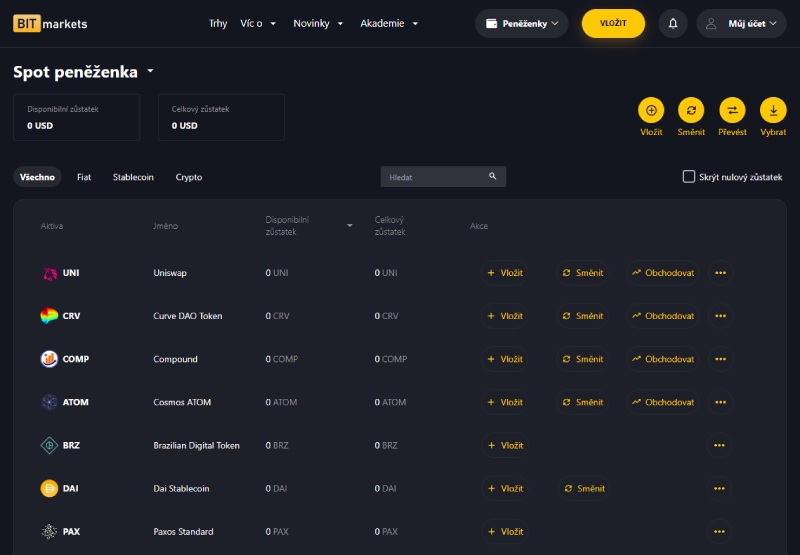Open the Víc o dropdown menu
Viewport: 800px width, 555px height.
258,23
